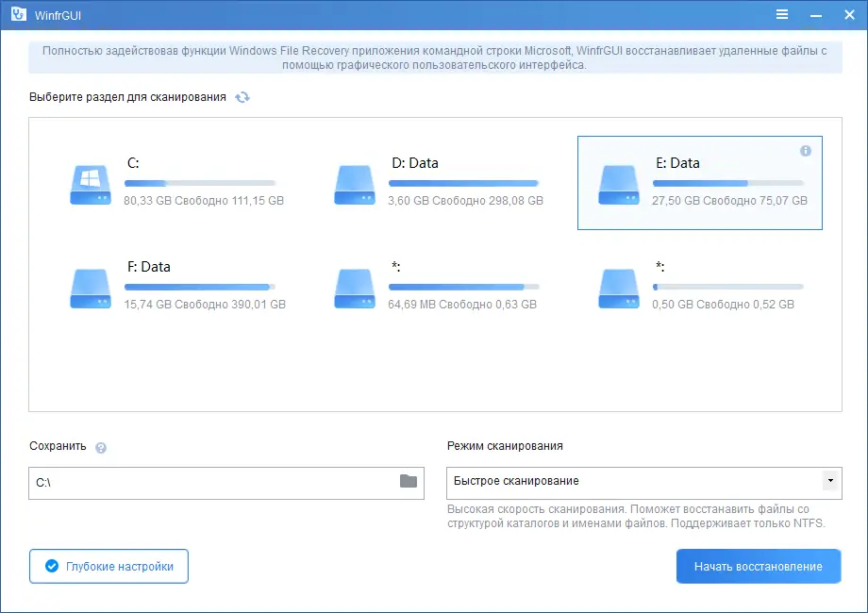Click 3,60 GB Свободно 298,08 GB text
This screenshot has height=613, width=868.
[465, 201]
